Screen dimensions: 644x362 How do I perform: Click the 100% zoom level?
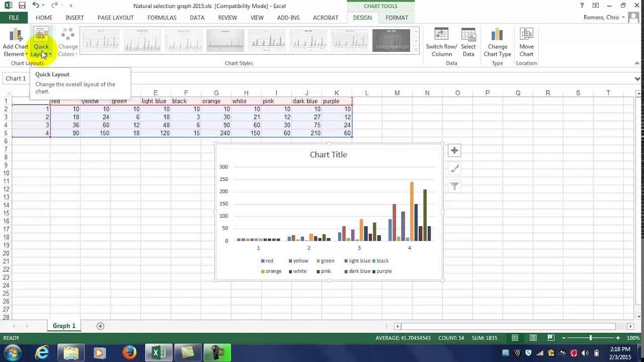point(633,338)
